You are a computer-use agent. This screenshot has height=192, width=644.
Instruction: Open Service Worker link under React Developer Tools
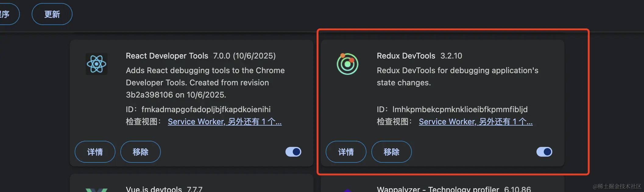[225, 122]
